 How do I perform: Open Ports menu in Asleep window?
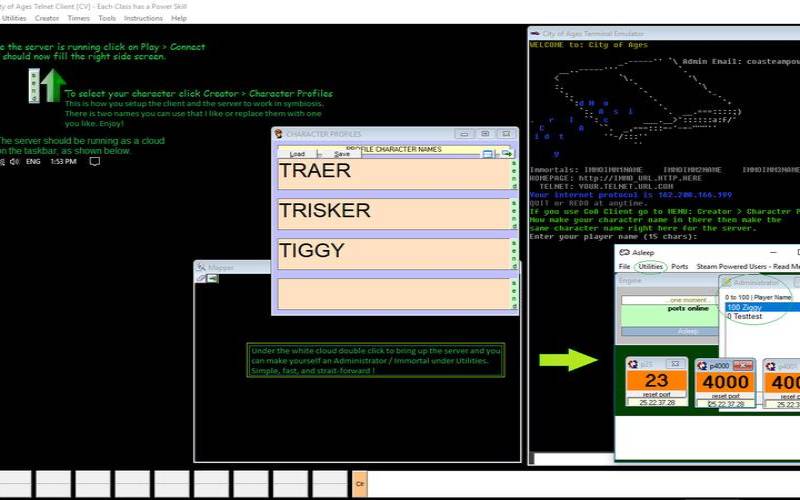(x=680, y=267)
